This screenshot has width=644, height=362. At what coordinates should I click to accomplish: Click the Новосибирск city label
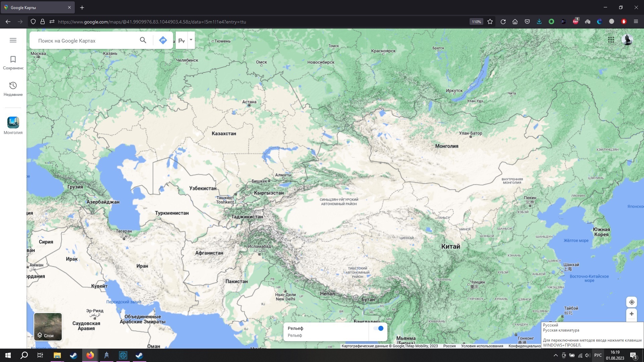pos(321,62)
